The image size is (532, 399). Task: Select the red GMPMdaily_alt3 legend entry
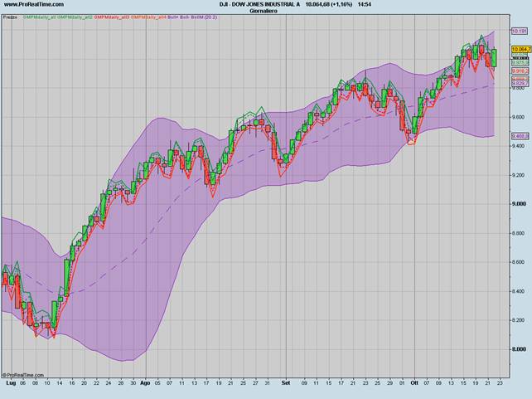112,17
